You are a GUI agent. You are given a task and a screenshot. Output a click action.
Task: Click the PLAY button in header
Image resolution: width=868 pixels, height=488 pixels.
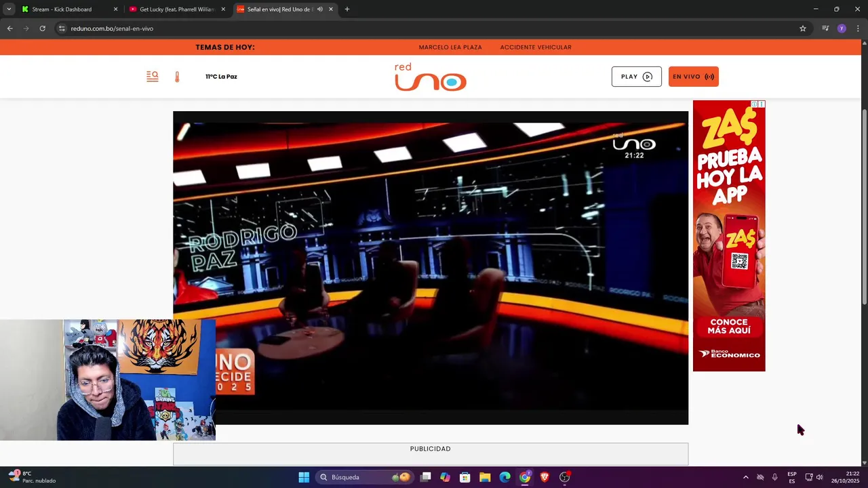tap(636, 77)
